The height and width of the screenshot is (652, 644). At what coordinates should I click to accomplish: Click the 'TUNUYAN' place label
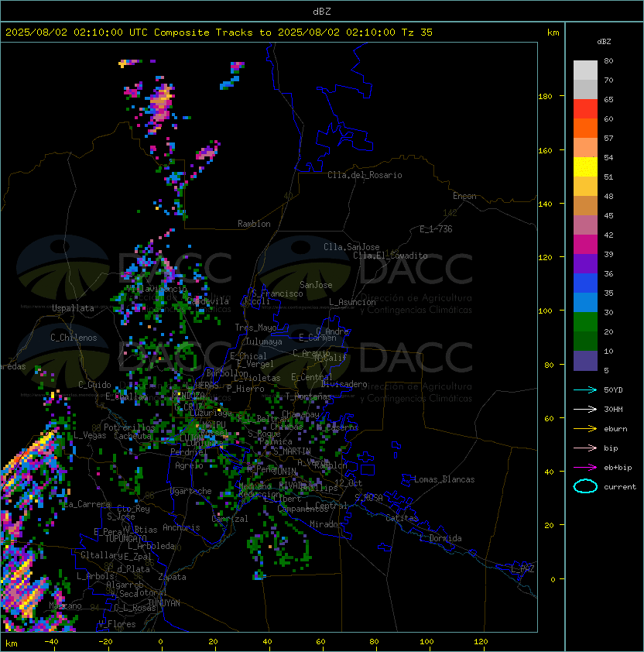[x=164, y=602]
